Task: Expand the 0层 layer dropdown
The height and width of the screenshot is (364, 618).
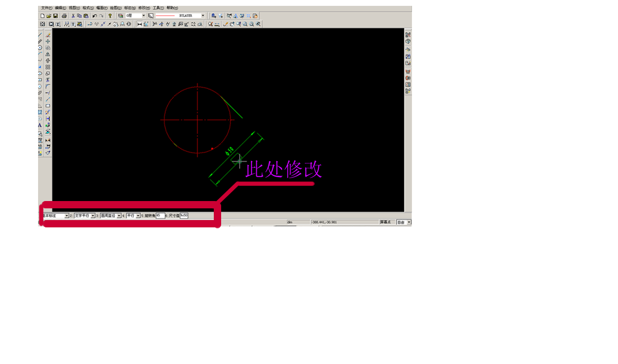Action: point(144,16)
